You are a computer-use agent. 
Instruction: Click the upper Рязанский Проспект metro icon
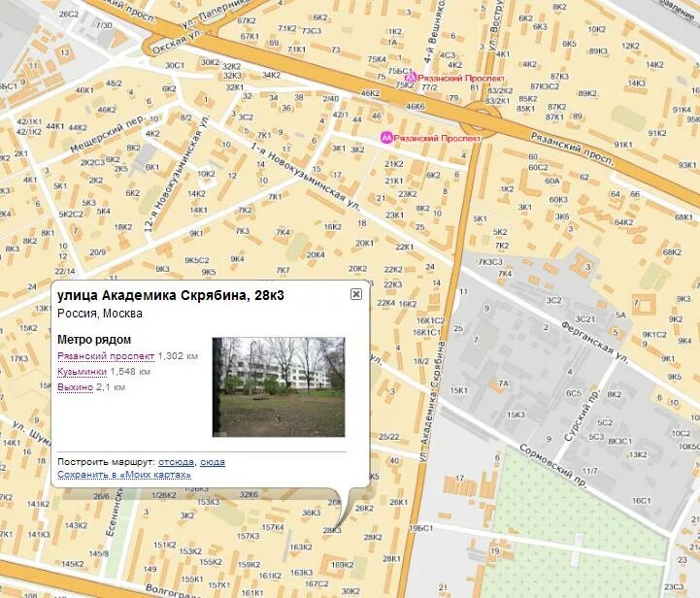click(411, 78)
